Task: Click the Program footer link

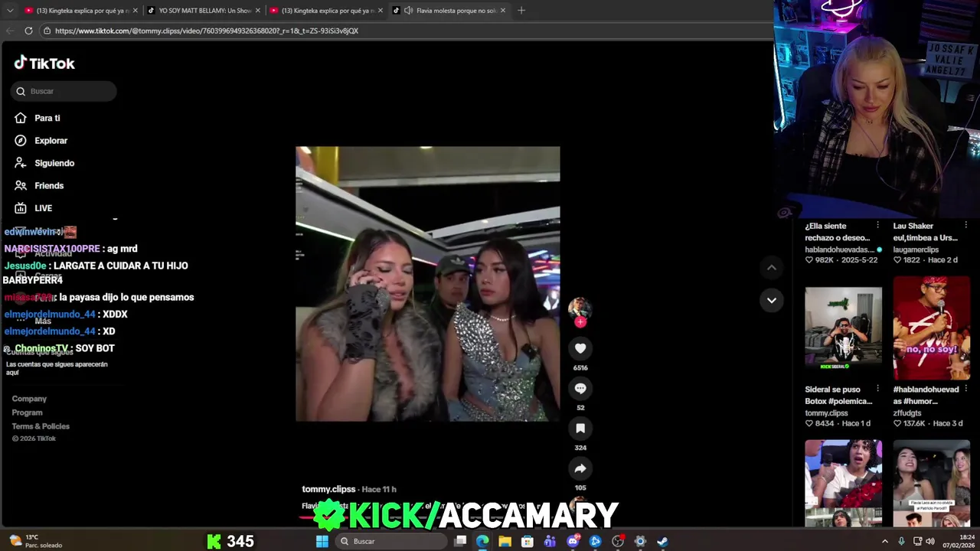Action: click(x=27, y=412)
